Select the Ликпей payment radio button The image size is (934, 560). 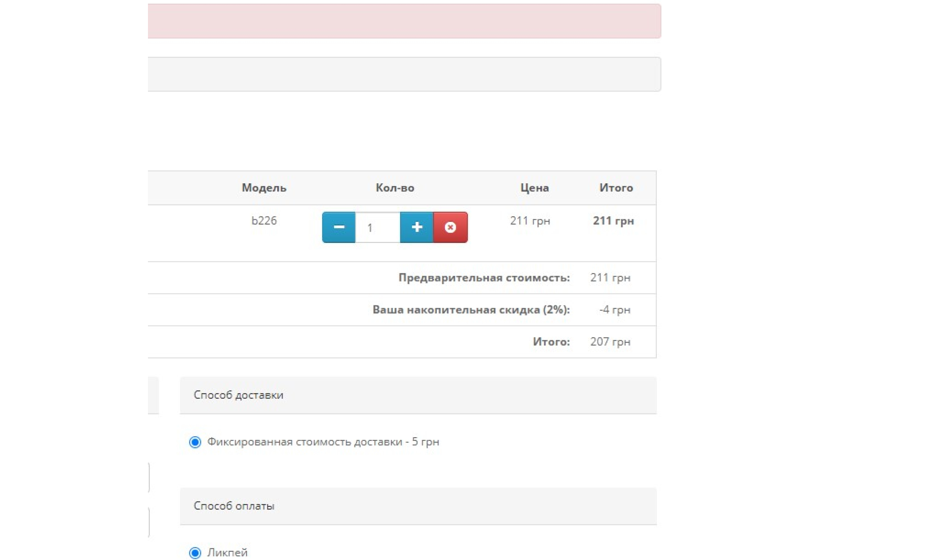click(x=195, y=553)
